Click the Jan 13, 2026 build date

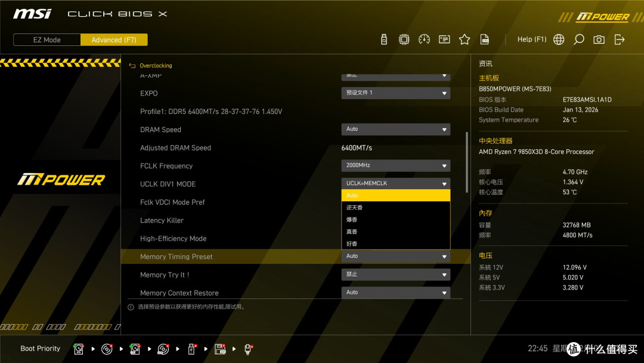point(580,110)
